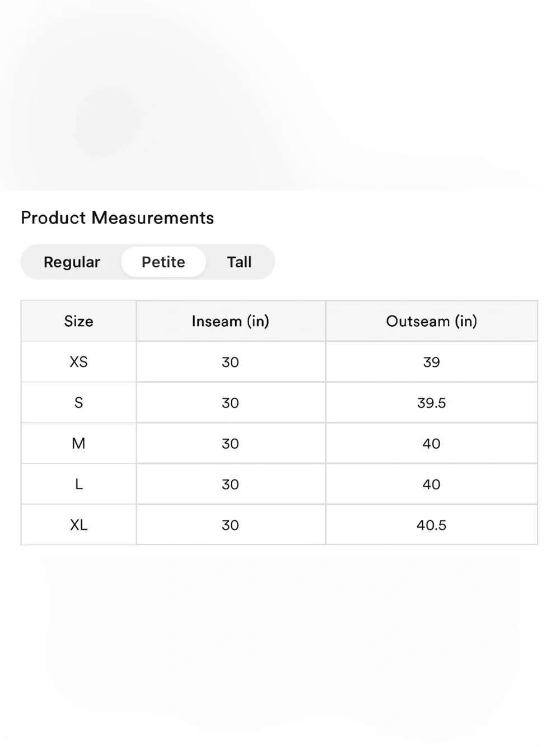
Task: Select the Petite fit tab
Action: 164,262
